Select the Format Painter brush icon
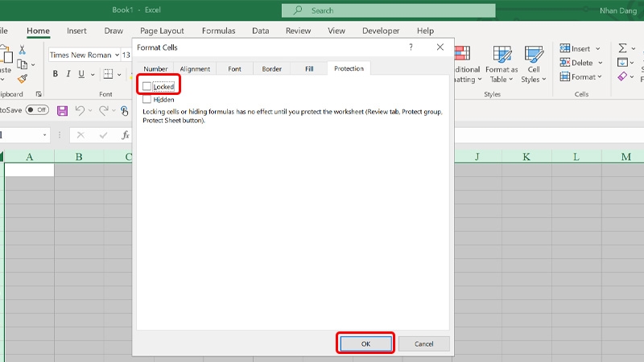Screen dimensions: 644x362 [x=23, y=78]
